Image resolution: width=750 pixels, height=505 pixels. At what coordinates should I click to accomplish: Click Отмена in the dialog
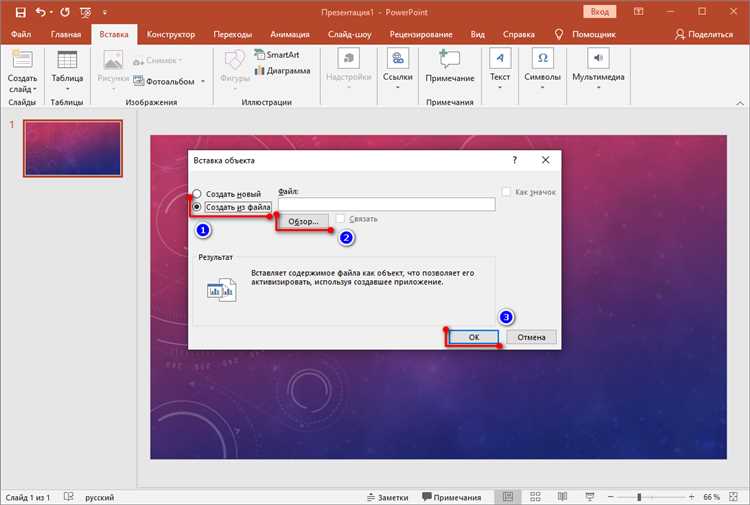pyautogui.click(x=531, y=337)
